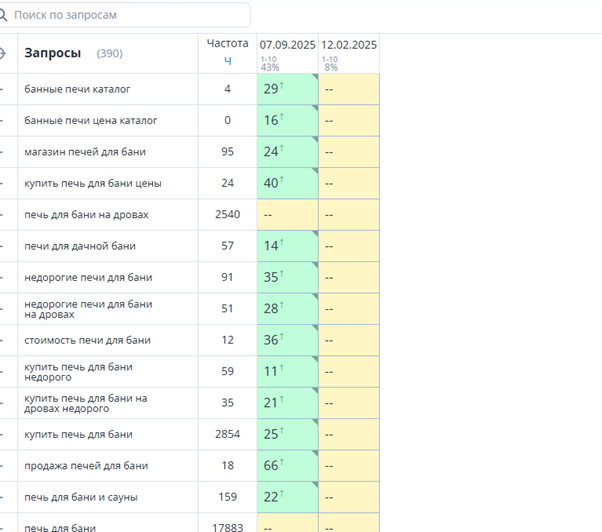The height and width of the screenshot is (532, 602).
Task: Click position 22 cell for 'печь для бани и сауны'
Action: (x=288, y=497)
